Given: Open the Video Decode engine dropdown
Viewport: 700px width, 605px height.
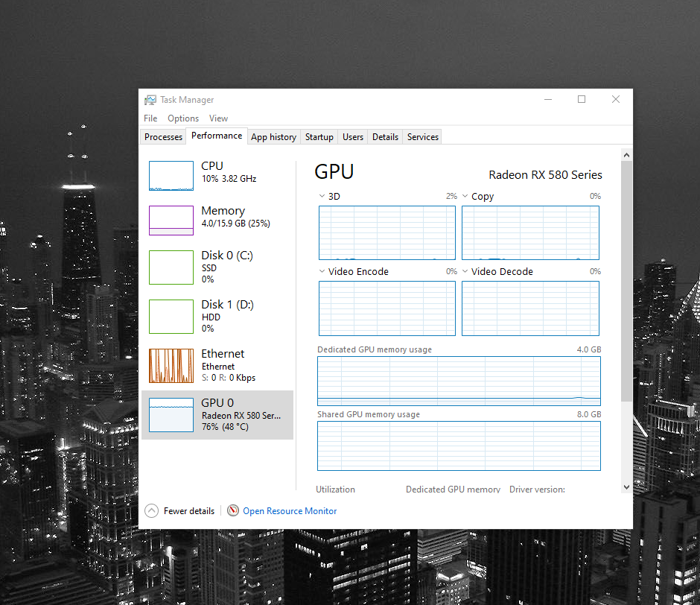Looking at the screenshot, I should (x=465, y=271).
